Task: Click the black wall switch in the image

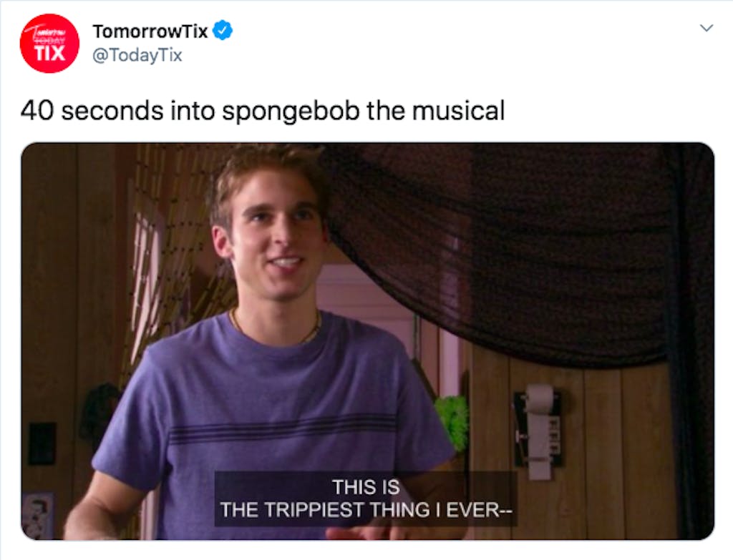Action: tap(42, 443)
